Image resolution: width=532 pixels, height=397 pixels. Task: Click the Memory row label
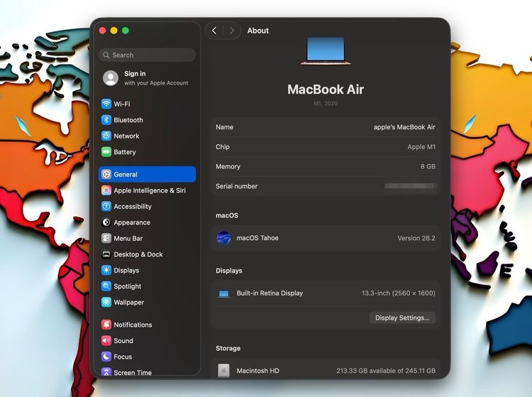tap(228, 166)
